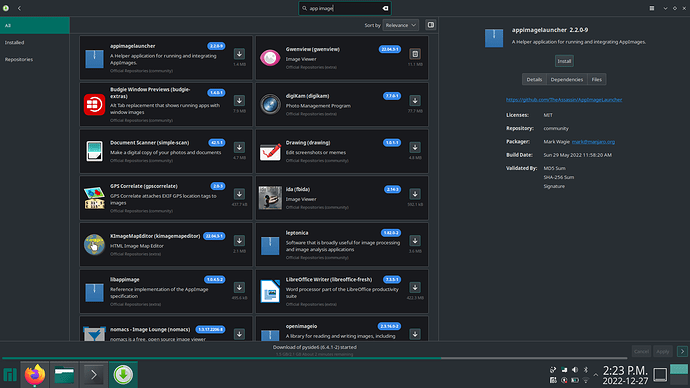
Task: Click the installed-package icon for Gwenview
Action: (x=415, y=54)
